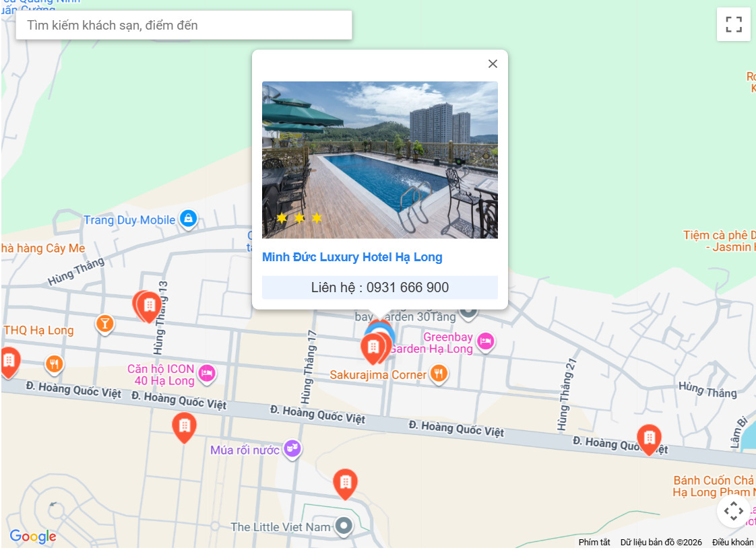This screenshot has height=550, width=756.
Task: Click Trang Duy Mobile text label
Action: [129, 220]
